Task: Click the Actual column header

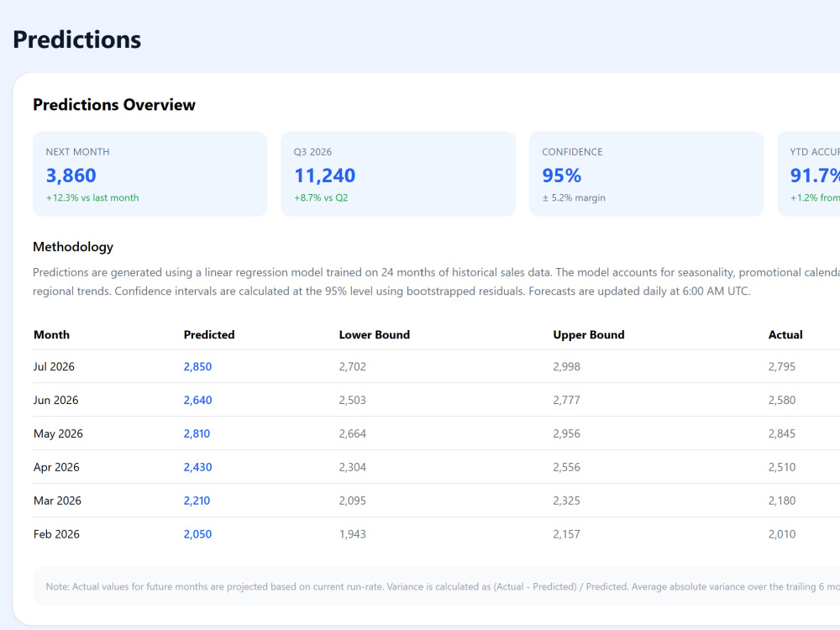Action: 785,335
